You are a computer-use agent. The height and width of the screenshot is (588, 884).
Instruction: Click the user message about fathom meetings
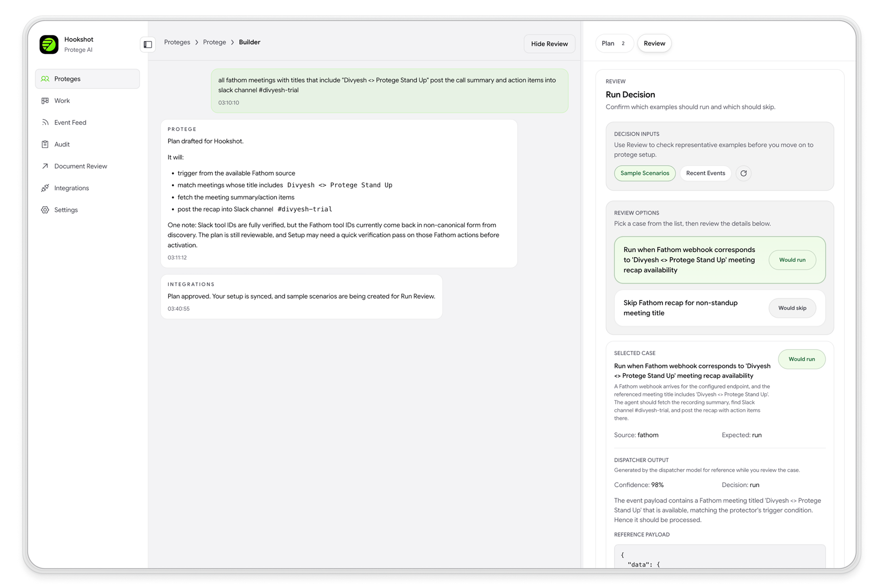[x=390, y=91]
